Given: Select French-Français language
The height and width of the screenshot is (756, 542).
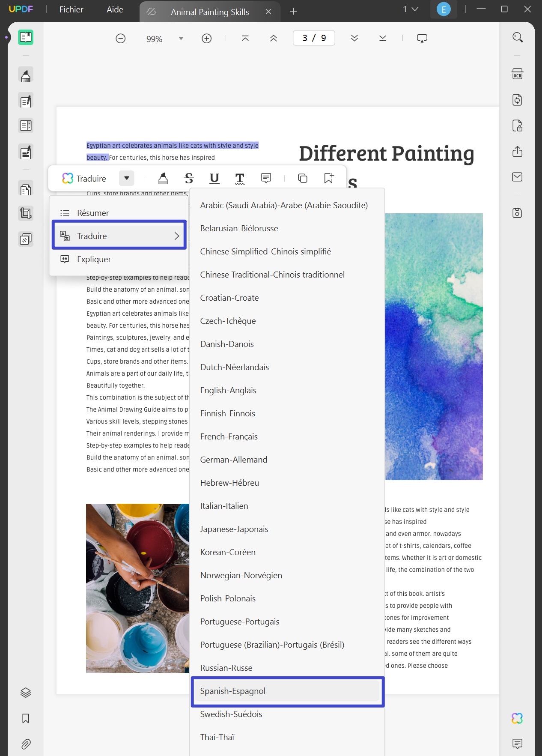Looking at the screenshot, I should coord(287,436).
